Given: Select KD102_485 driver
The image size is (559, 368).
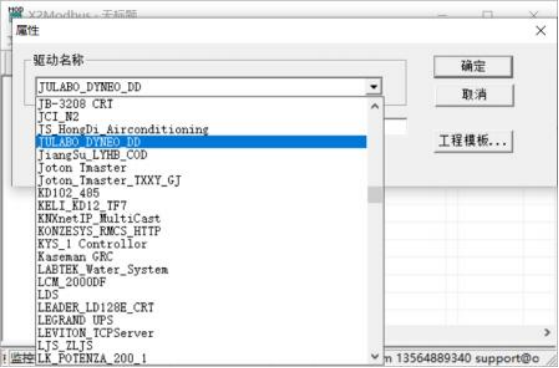Looking at the screenshot, I should (x=201, y=193).
